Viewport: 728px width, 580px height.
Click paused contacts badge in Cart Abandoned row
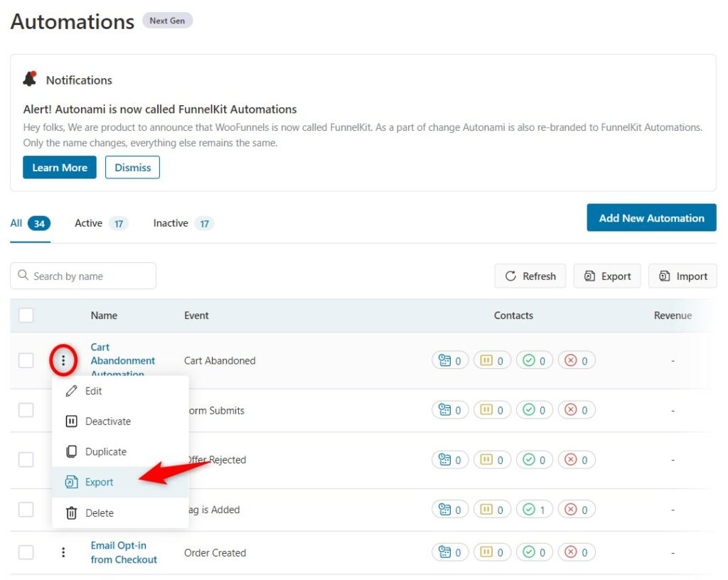pyautogui.click(x=492, y=360)
